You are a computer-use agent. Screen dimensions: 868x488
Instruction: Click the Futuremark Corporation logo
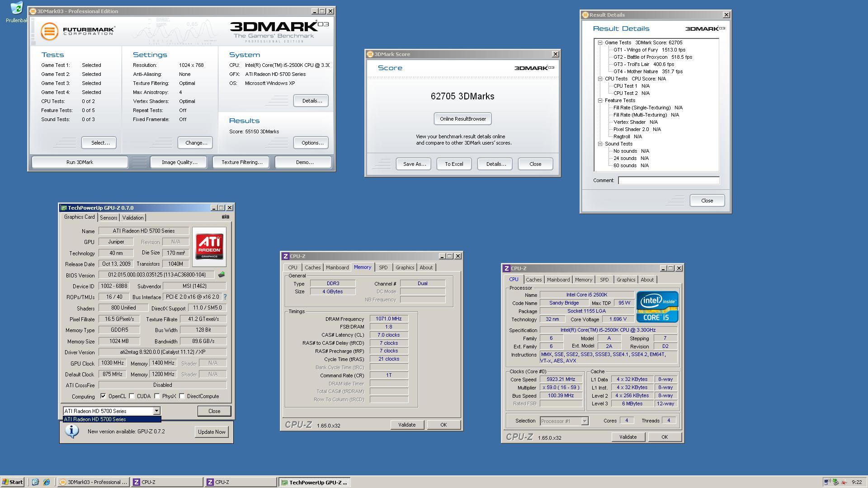[78, 31]
